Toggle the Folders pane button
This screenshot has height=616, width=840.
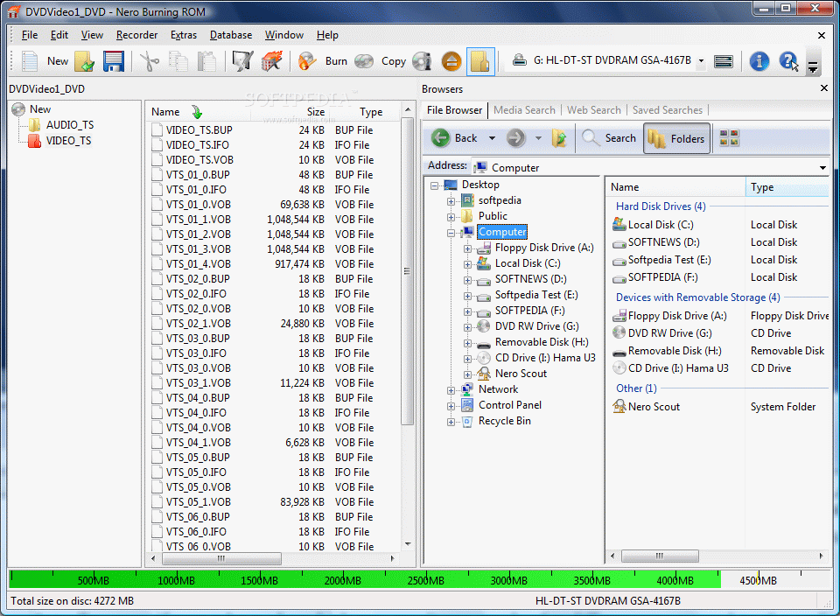677,138
